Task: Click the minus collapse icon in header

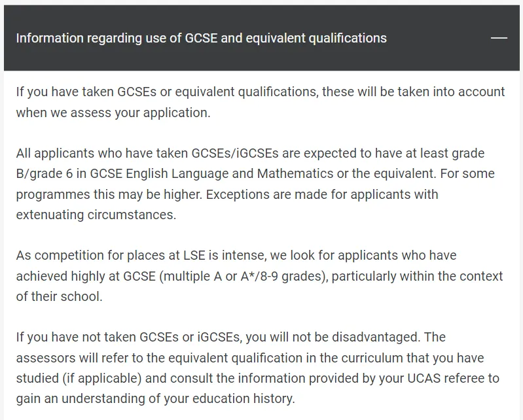Action: (x=499, y=38)
